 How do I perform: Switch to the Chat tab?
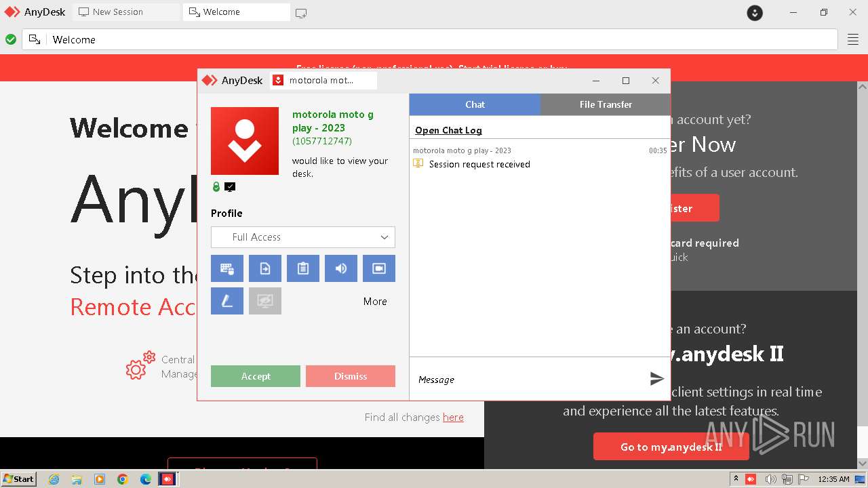tap(475, 104)
